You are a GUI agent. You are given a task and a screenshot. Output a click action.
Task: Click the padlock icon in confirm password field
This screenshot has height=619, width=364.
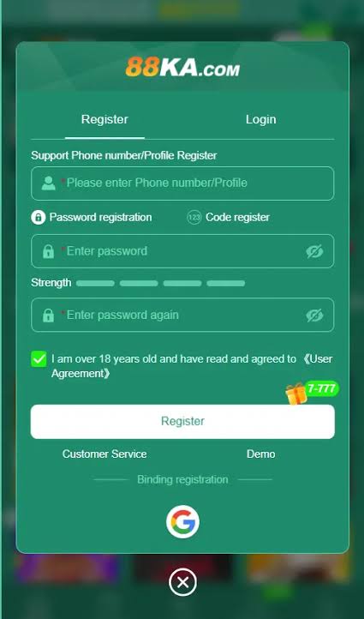pos(48,315)
